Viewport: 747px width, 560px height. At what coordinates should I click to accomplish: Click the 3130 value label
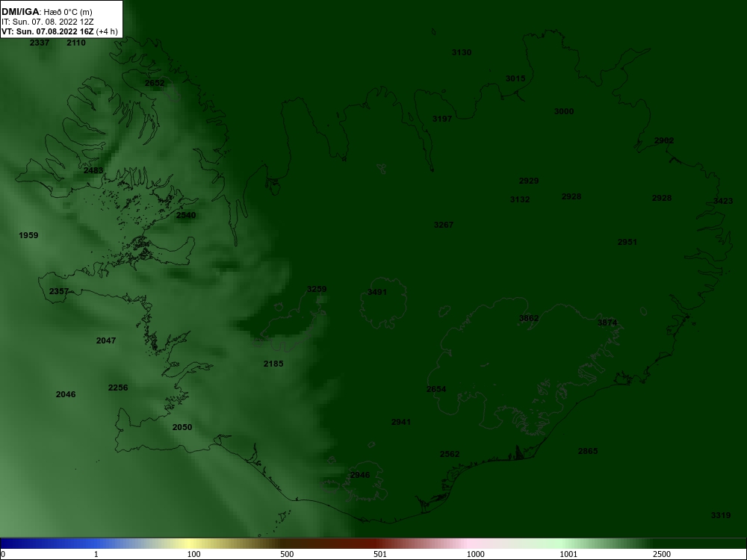click(462, 52)
